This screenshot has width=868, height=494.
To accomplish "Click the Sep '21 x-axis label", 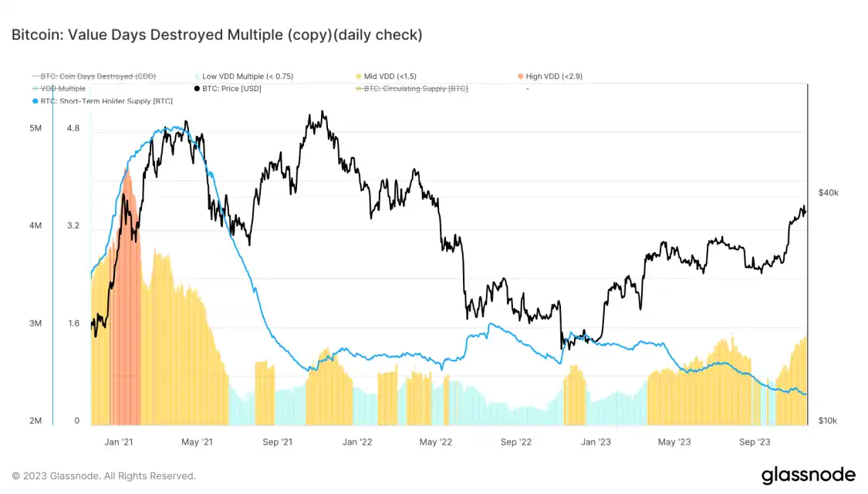I will pos(277,442).
